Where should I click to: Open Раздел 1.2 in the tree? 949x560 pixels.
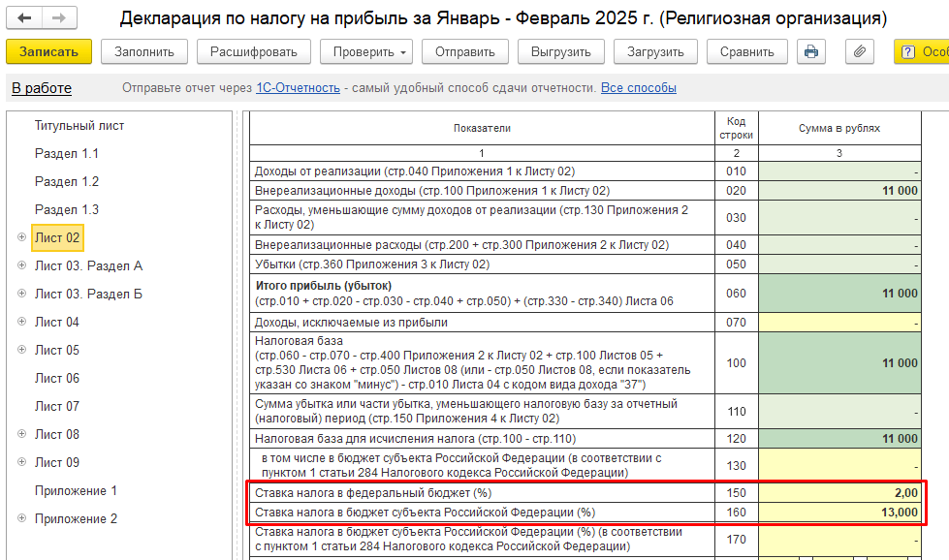pyautogui.click(x=67, y=181)
